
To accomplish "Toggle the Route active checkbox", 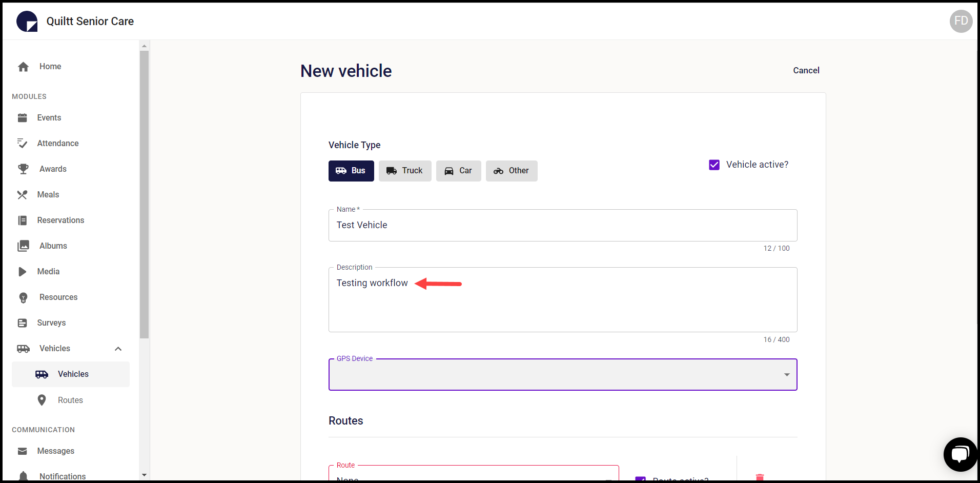I will point(640,479).
